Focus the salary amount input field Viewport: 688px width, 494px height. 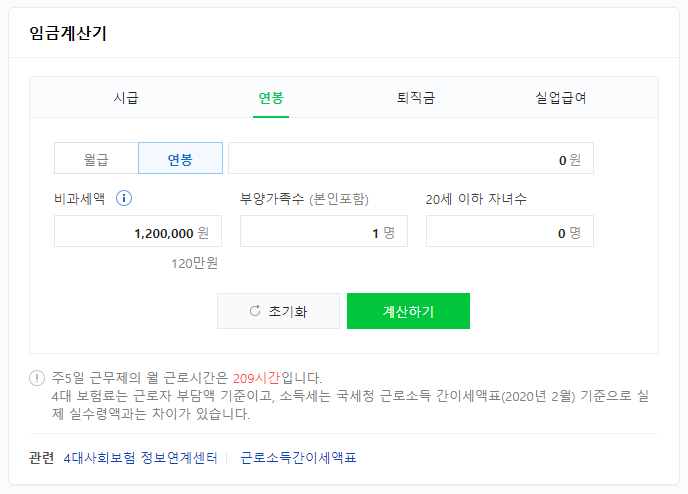tap(411, 158)
